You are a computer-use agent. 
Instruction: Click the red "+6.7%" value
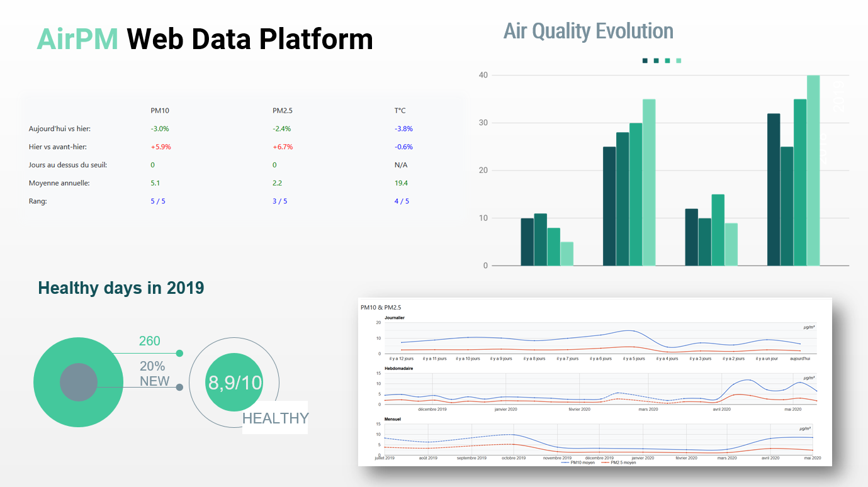click(283, 147)
